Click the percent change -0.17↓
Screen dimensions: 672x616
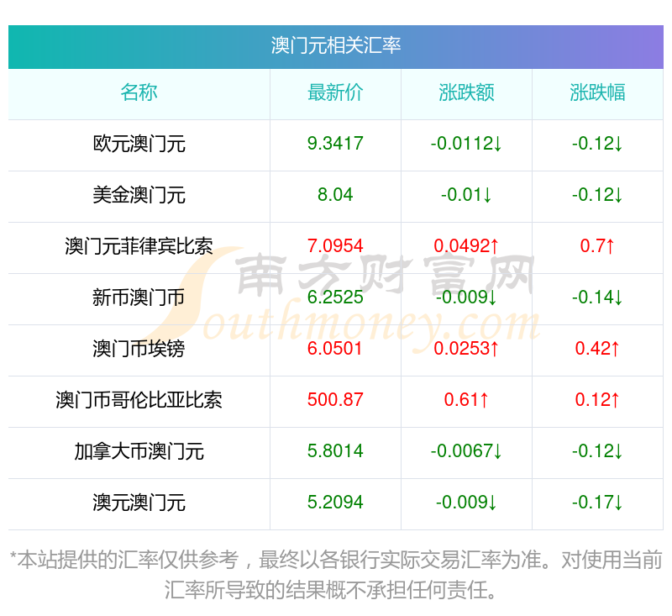click(597, 503)
